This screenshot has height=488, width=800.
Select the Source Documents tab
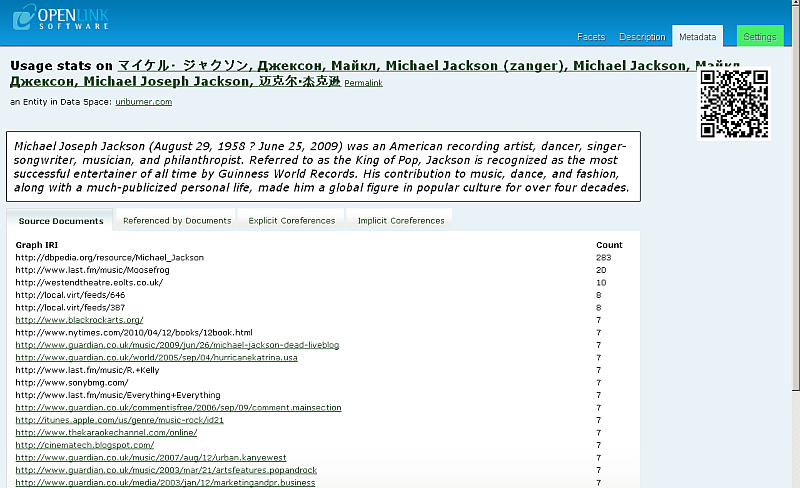[x=61, y=221]
